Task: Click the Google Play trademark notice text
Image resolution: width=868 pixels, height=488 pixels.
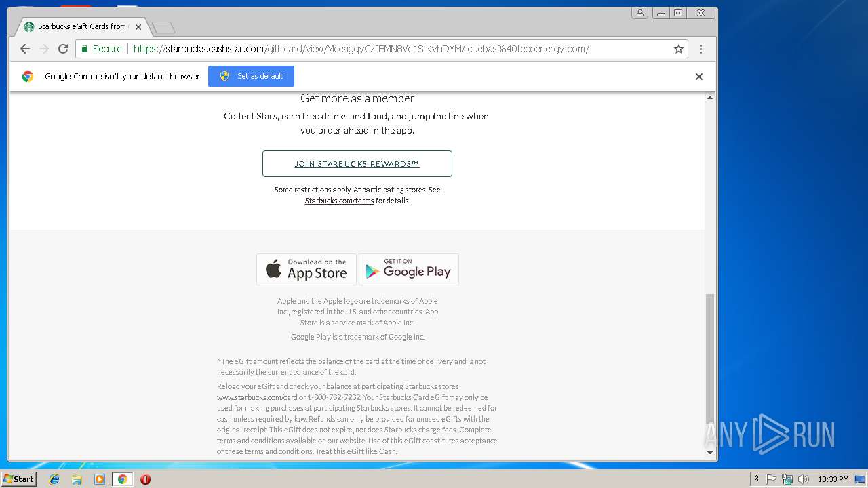Action: click(x=357, y=337)
